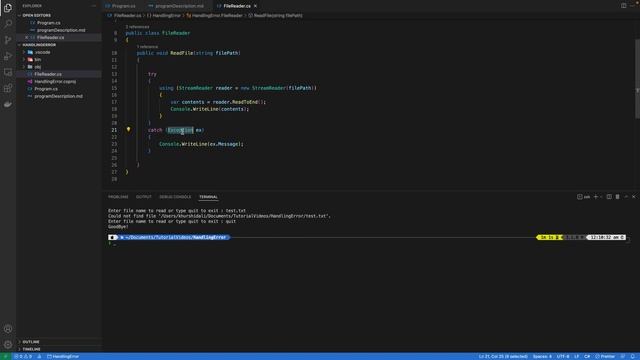Expand the Timeline section
This screenshot has width=640, height=360.
pyautogui.click(x=59, y=349)
